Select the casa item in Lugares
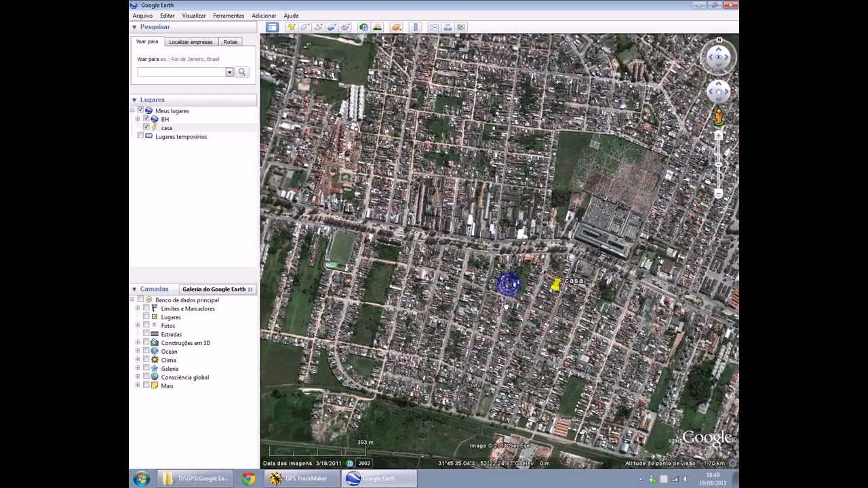Image resolution: width=868 pixels, height=488 pixels. pyautogui.click(x=167, y=127)
